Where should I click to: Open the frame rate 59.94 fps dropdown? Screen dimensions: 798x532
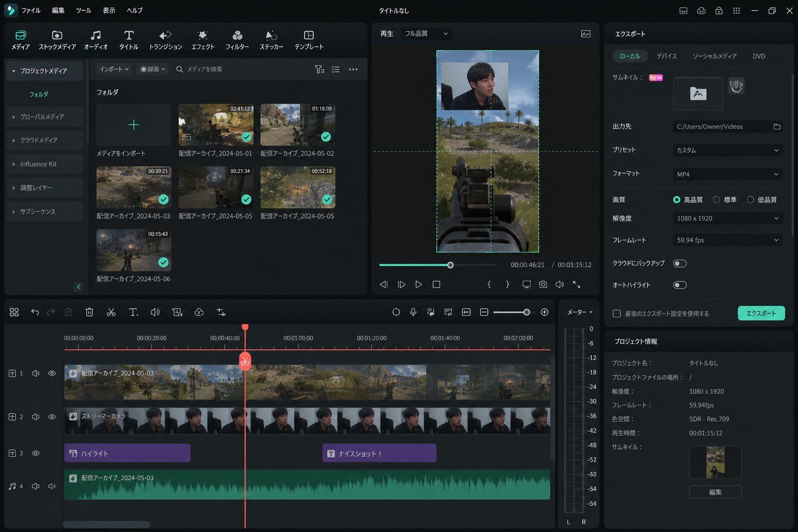click(727, 240)
